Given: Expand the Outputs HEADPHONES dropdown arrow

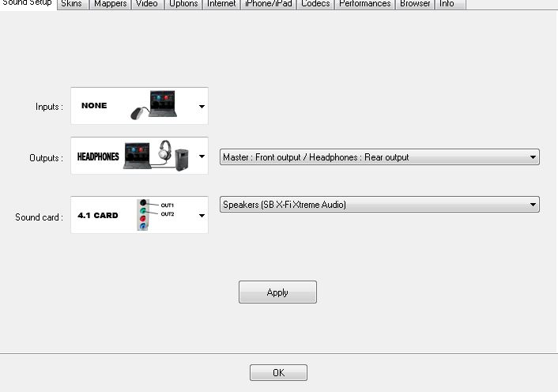Looking at the screenshot, I should [202, 156].
